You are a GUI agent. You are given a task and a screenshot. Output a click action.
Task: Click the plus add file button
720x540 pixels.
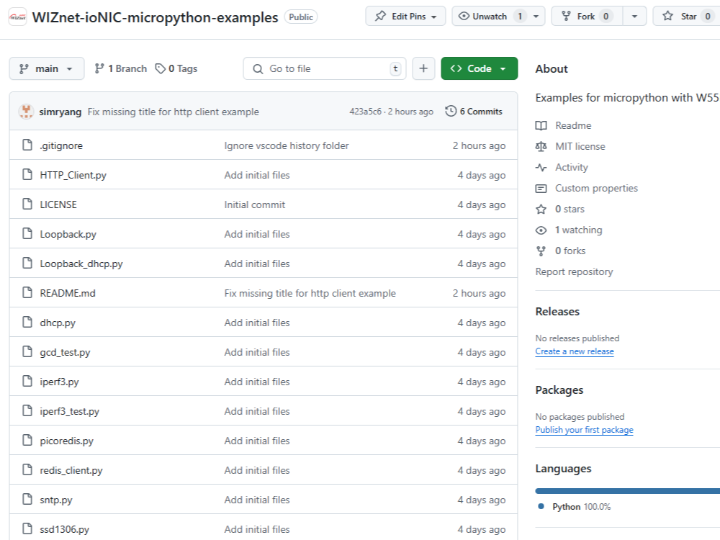(423, 68)
